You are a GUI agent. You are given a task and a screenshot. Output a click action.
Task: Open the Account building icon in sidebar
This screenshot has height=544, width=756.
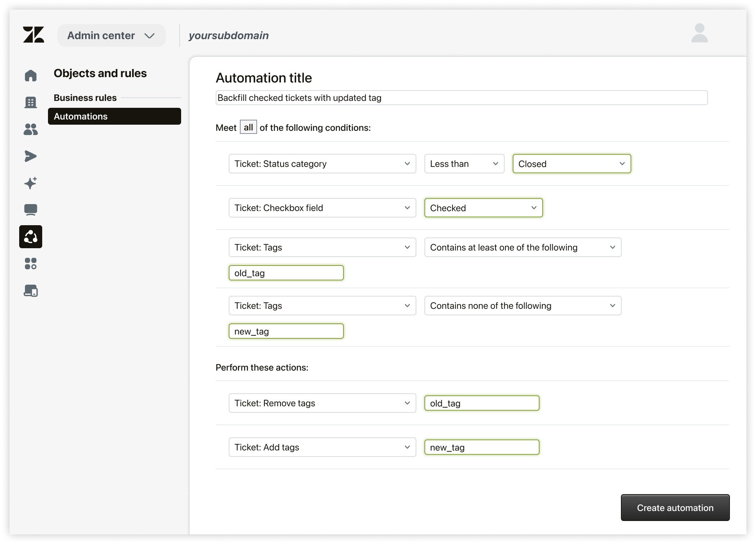pos(31,102)
